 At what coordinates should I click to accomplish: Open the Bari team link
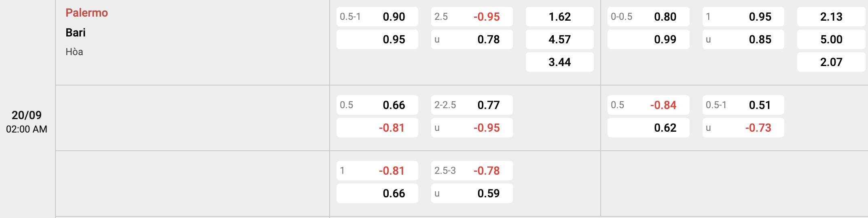76,32
